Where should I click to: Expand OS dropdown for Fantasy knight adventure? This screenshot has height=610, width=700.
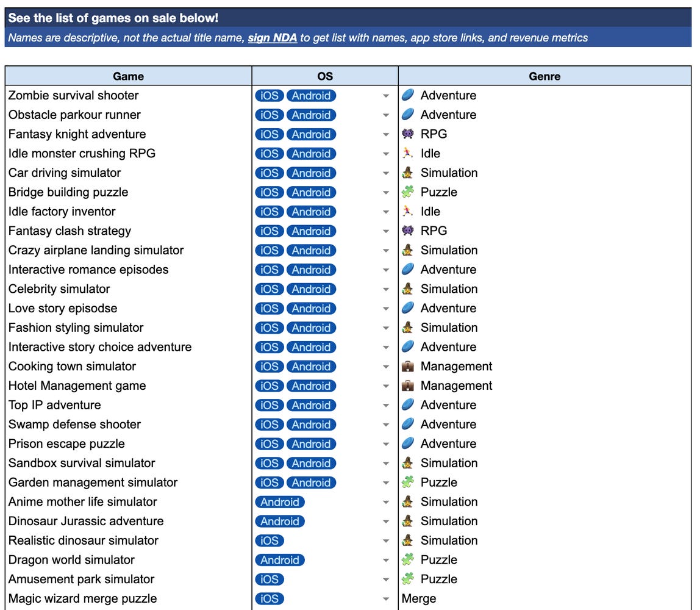pos(386,134)
